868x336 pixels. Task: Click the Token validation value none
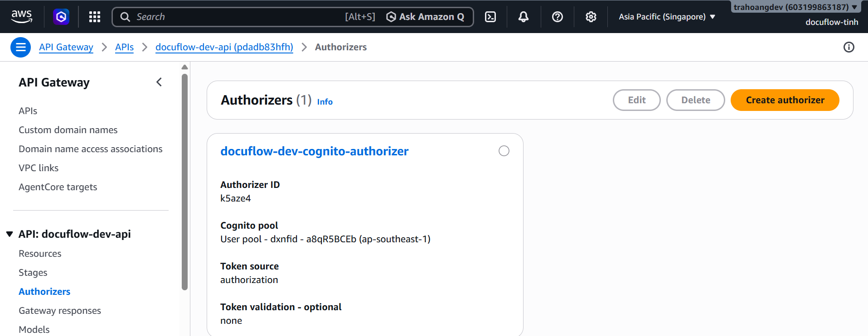[x=231, y=321]
